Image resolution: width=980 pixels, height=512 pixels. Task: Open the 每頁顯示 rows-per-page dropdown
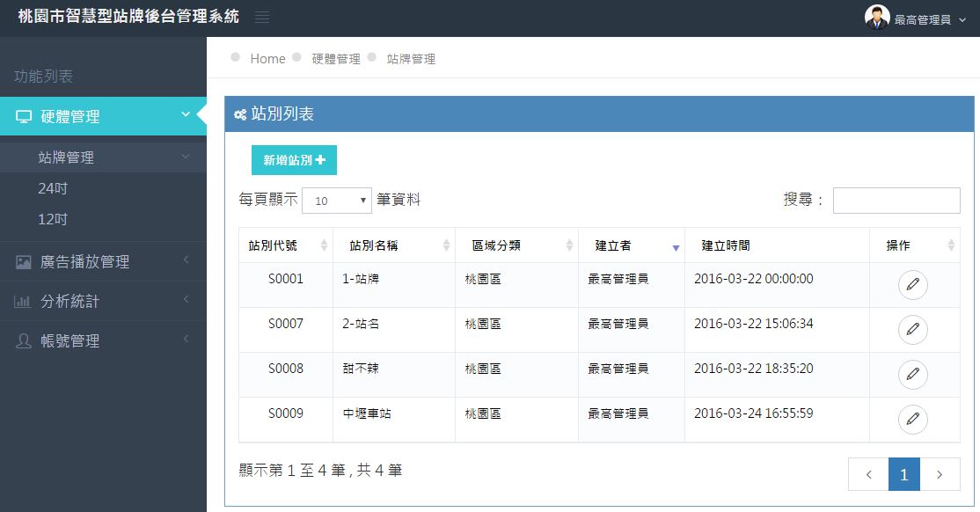tap(337, 201)
